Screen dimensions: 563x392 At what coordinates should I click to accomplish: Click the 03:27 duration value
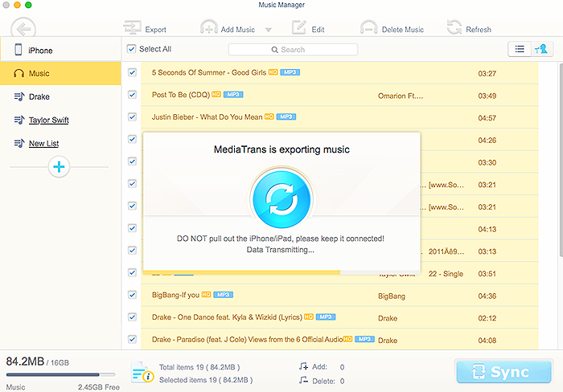coord(487,74)
